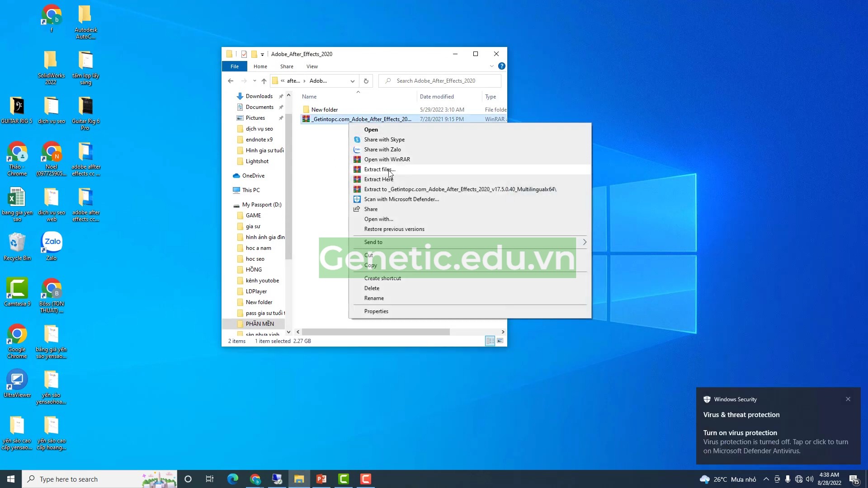This screenshot has width=868, height=488.
Task: Click the volume icon in system tray
Action: [810, 479]
